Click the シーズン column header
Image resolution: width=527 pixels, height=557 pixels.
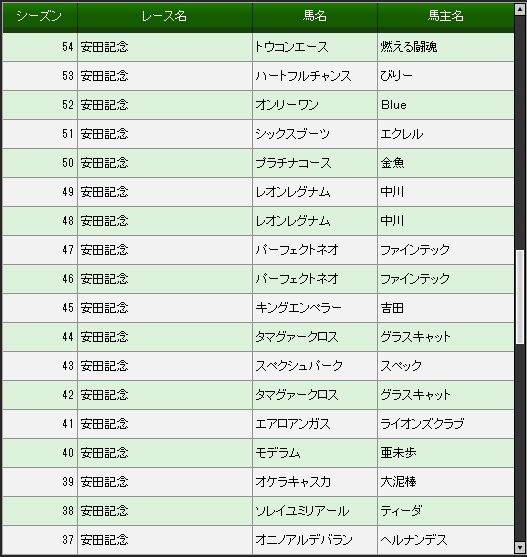click(40, 16)
